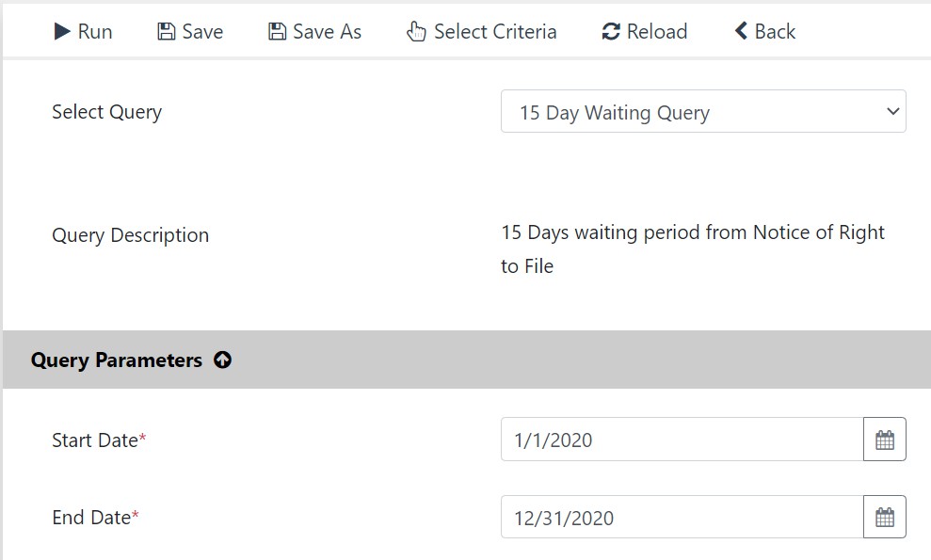
Task: Click the Select Criteria text
Action: tap(495, 31)
